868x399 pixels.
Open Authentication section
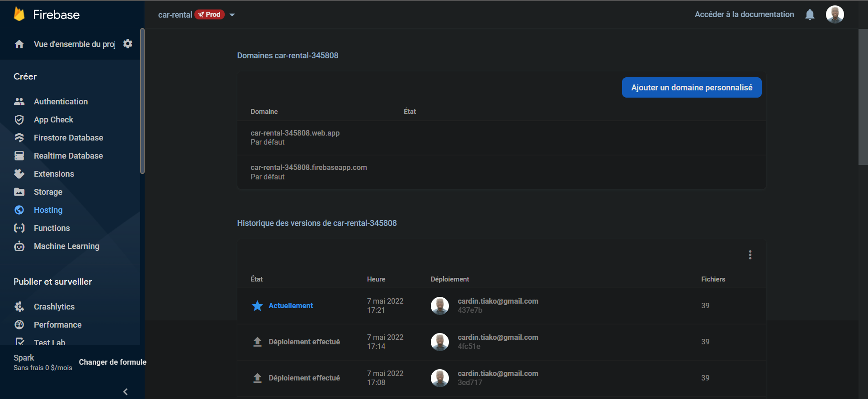tap(61, 102)
